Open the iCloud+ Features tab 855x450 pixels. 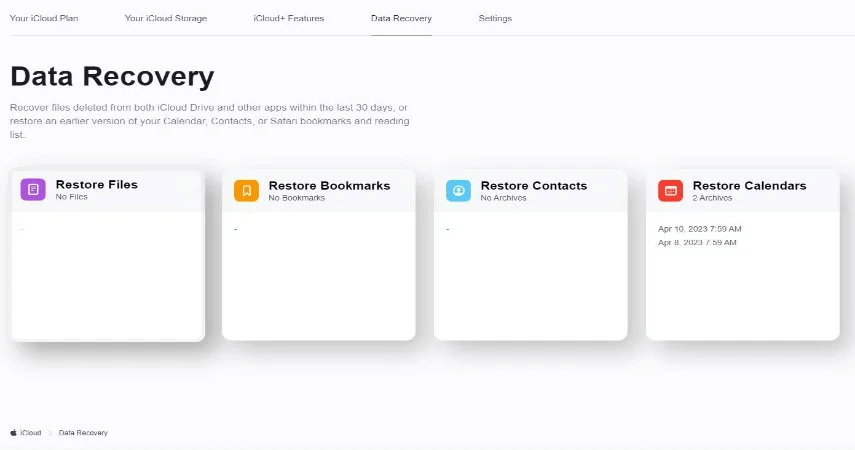(289, 19)
